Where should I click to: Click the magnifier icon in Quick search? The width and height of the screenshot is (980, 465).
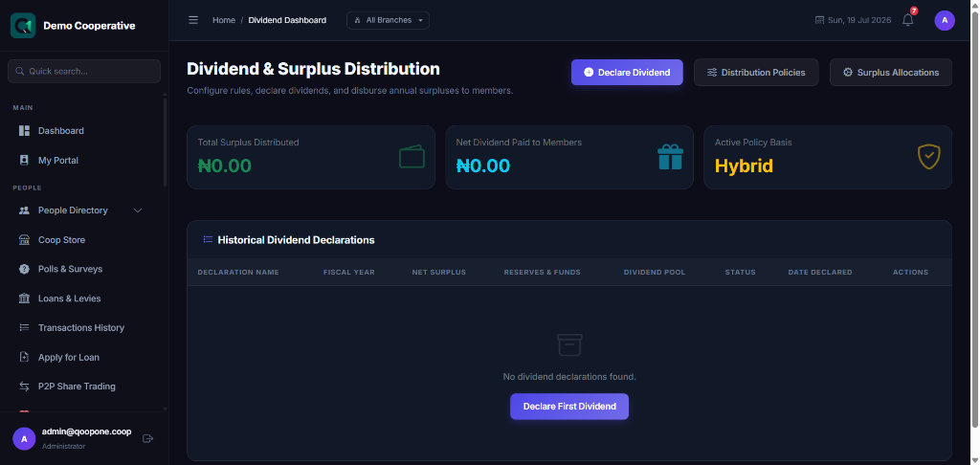[19, 71]
